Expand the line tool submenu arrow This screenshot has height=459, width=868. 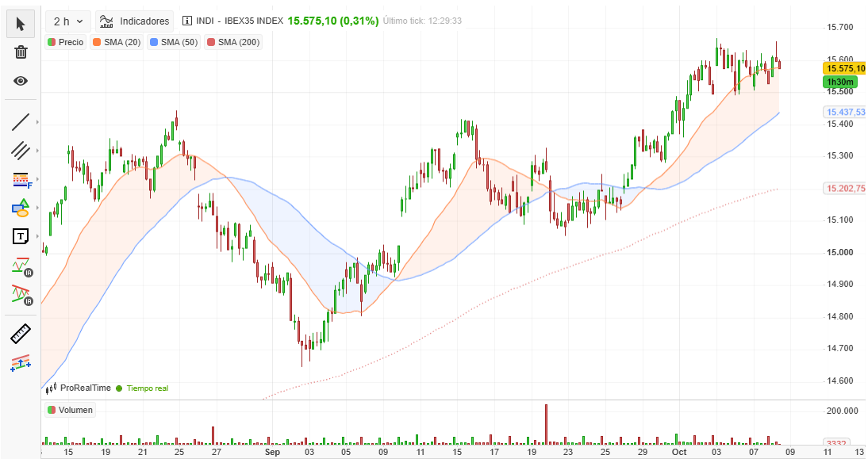coord(37,121)
